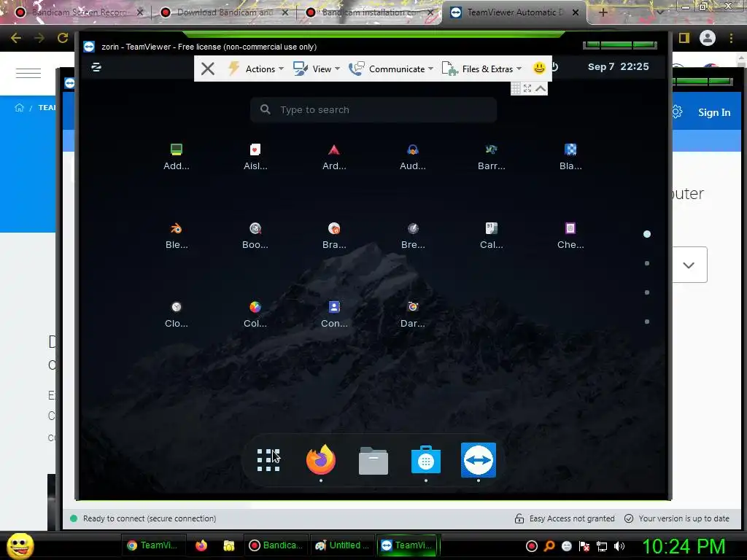Screen dimensions: 747x560
Task: Launch the Col... color app
Action: click(255, 314)
